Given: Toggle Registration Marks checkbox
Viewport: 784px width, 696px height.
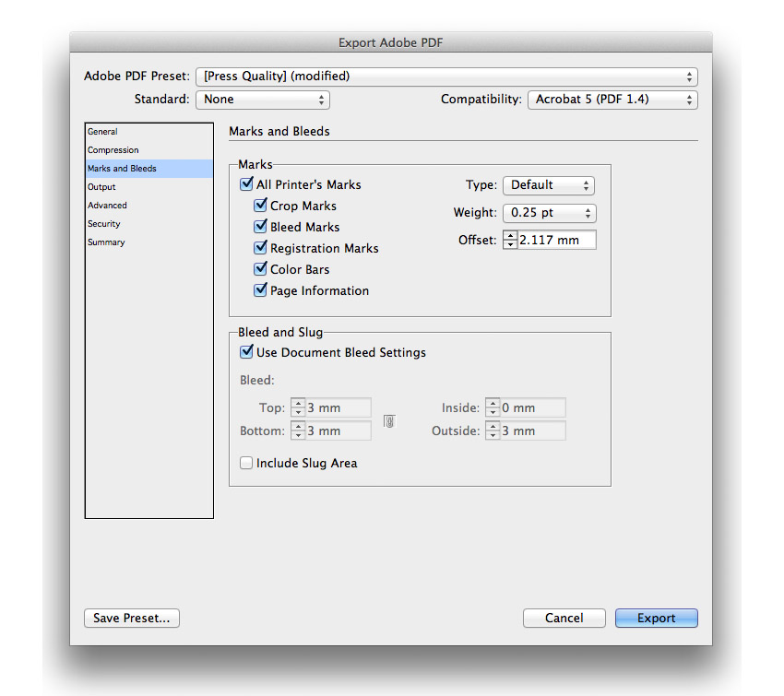Looking at the screenshot, I should click(x=260, y=248).
